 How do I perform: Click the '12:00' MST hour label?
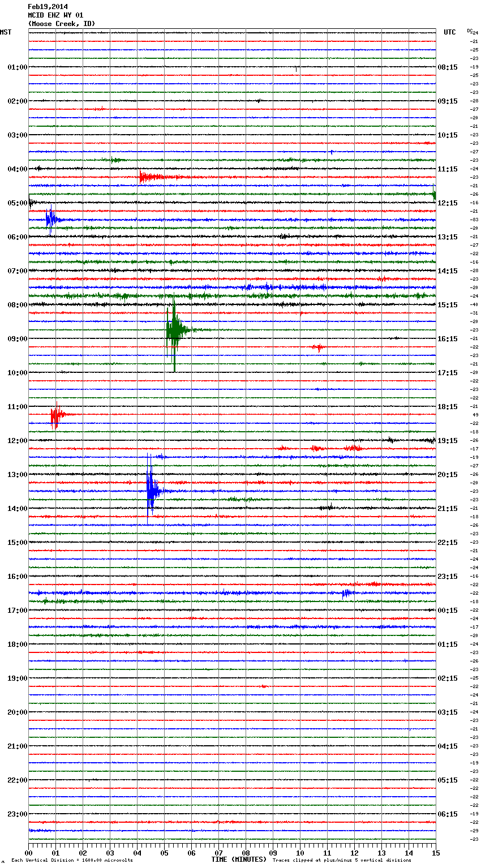coord(18,441)
